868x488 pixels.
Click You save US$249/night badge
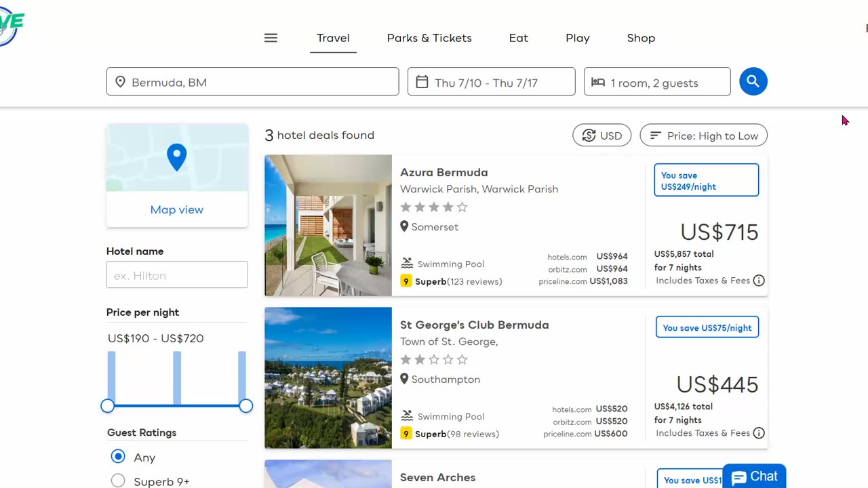click(x=707, y=180)
